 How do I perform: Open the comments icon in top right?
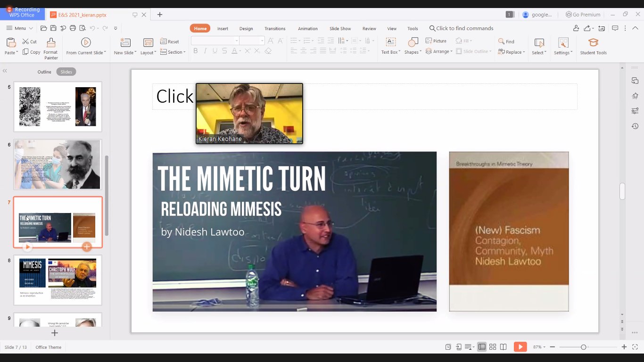615,28
